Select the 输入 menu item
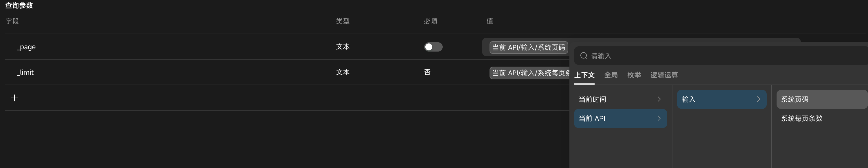868x168 pixels. (721, 99)
